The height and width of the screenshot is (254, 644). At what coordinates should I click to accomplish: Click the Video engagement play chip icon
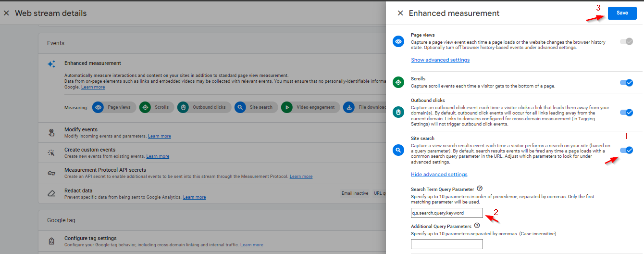(x=286, y=107)
